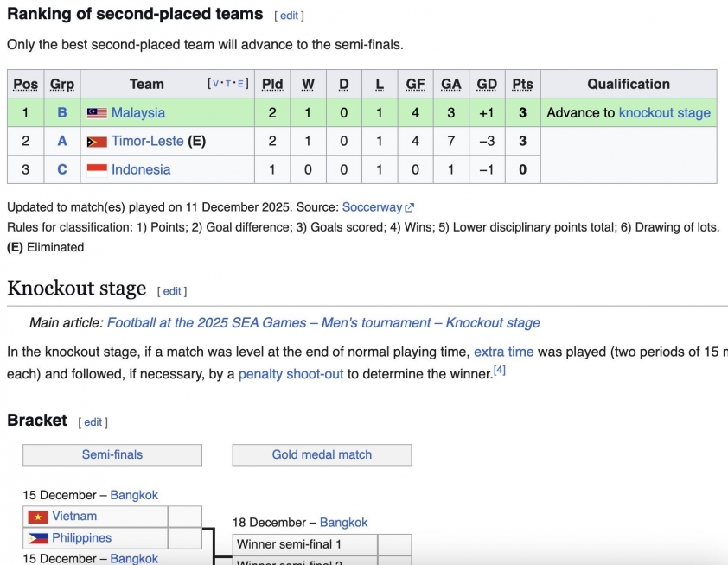Follow the extra time link

click(503, 352)
